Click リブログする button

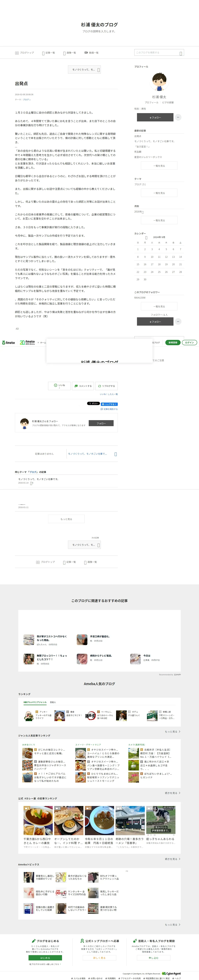(x=106, y=386)
